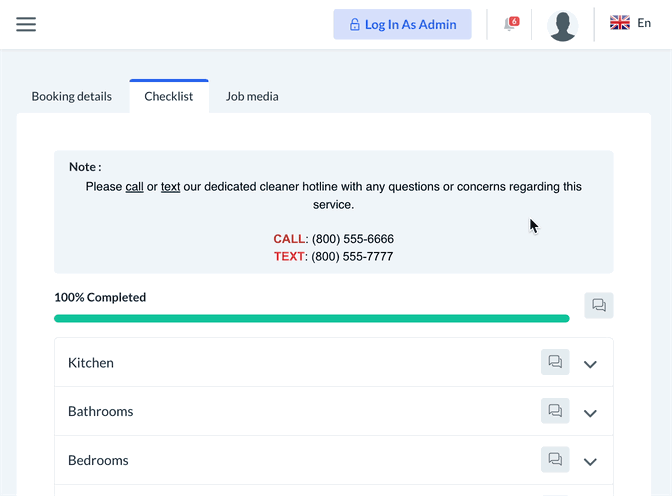Click the call number (800) 555-6666
Viewport: 672px width, 496px height.
353,239
